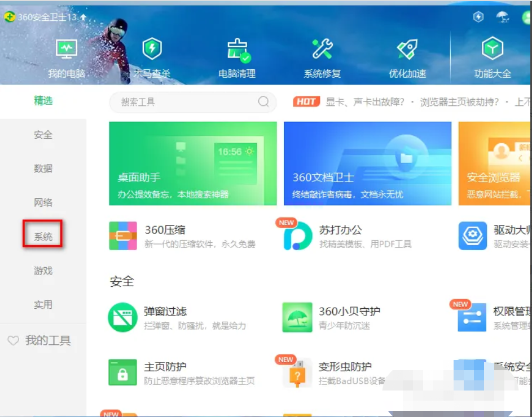532x417 pixels.
Task: Launch the 360压缩 icon
Action: pyautogui.click(x=123, y=236)
